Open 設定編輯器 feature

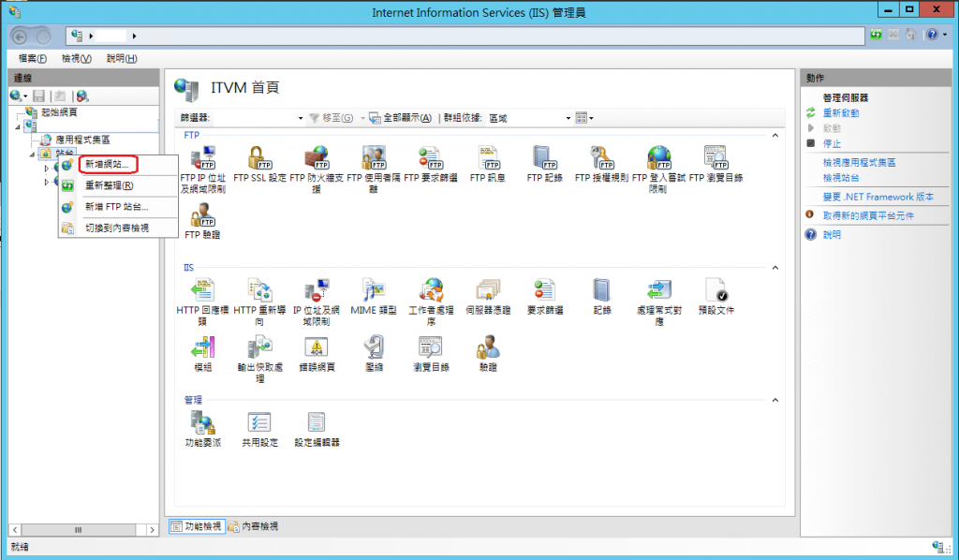pyautogui.click(x=317, y=429)
